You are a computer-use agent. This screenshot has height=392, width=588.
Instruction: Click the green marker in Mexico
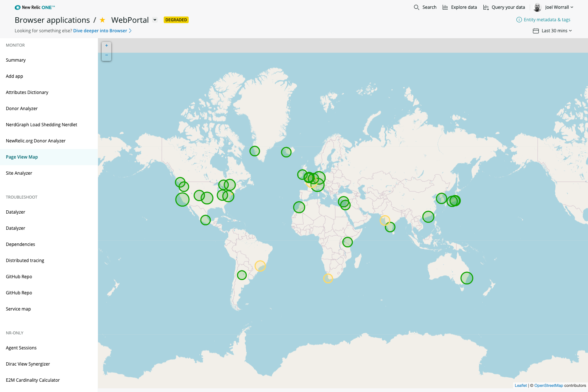point(206,220)
